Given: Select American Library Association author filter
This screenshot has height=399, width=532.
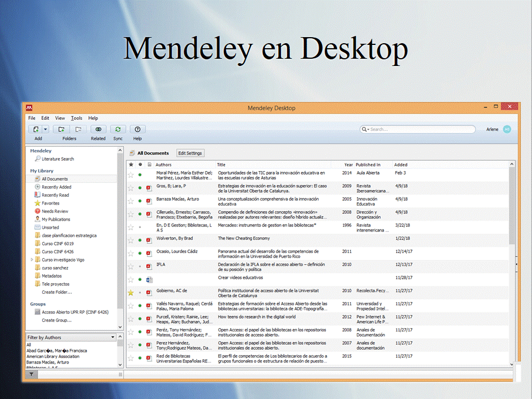Looking at the screenshot, I should (53, 356).
